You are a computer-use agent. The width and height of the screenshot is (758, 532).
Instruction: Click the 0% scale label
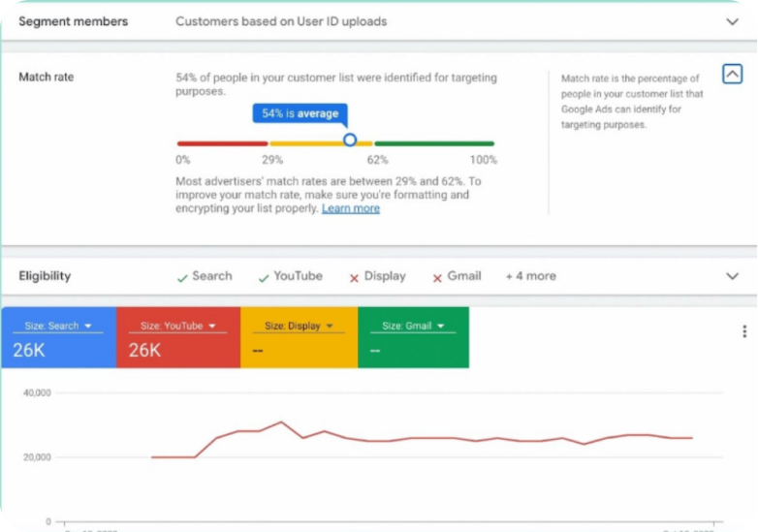tap(183, 160)
